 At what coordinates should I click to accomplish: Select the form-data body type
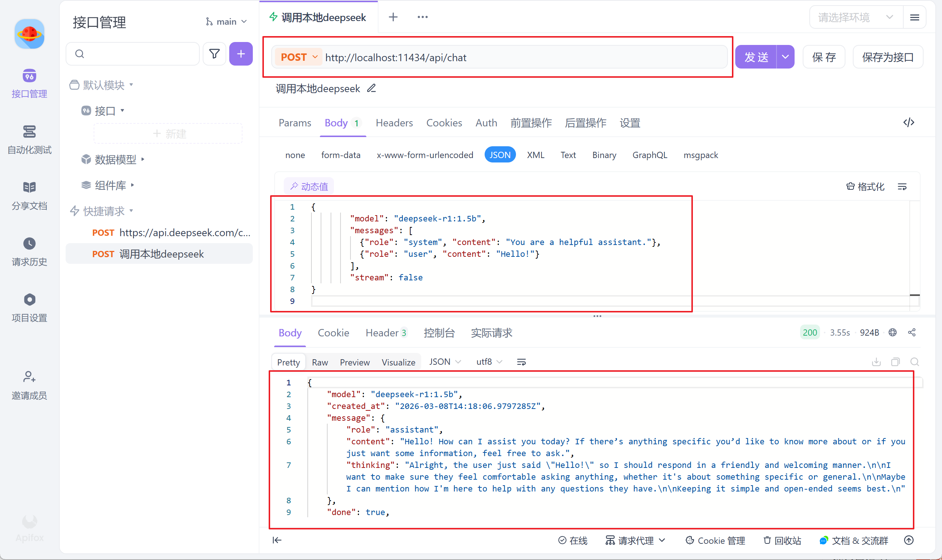[341, 155]
